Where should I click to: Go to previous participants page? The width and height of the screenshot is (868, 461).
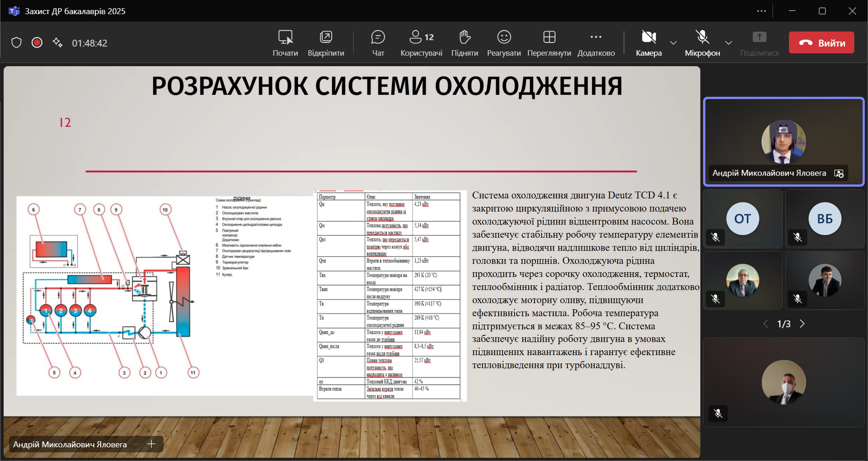(x=766, y=324)
